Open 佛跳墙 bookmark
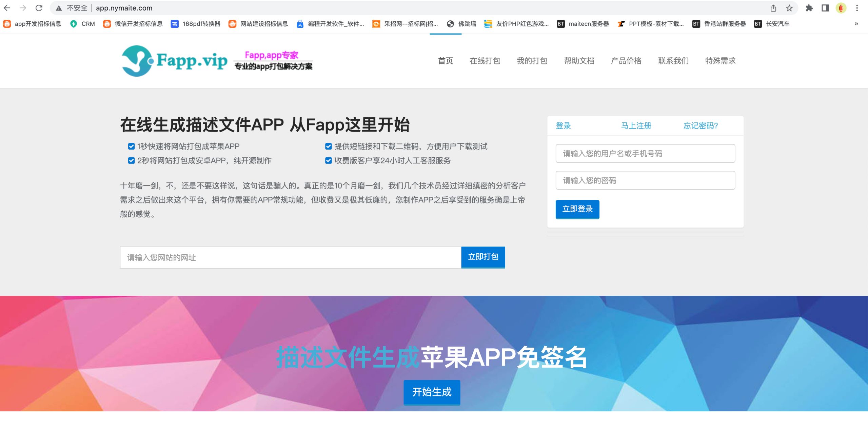 (461, 24)
